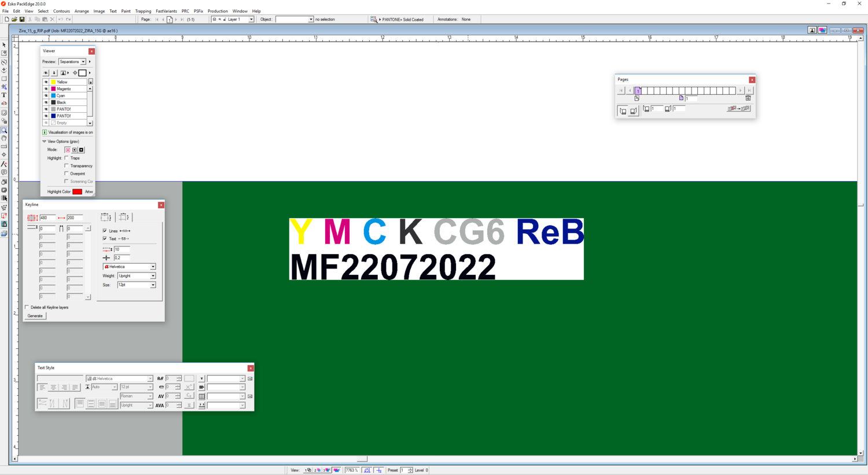Select the Text tool
Screen dimensions: 868x475
(4, 95)
